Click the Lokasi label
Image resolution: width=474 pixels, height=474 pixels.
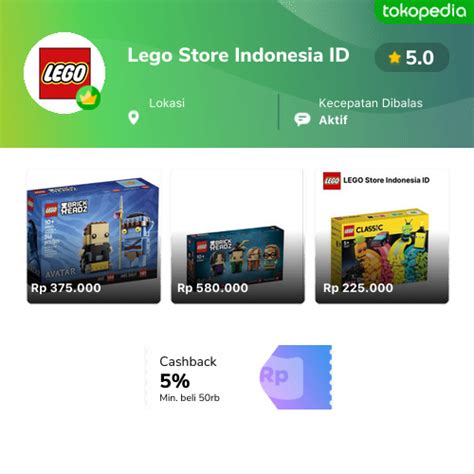167,103
